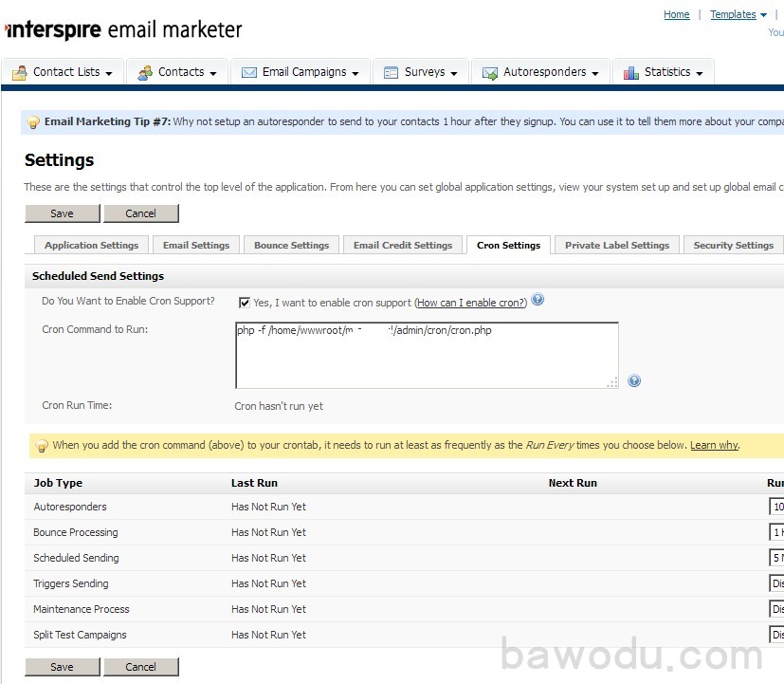This screenshot has width=784, height=684.
Task: Open Run Every dropdown for Autoresponders row
Action: tap(776, 507)
